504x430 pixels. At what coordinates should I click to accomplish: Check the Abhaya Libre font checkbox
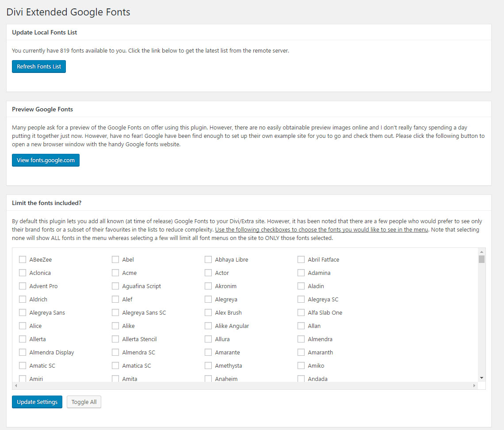208,259
